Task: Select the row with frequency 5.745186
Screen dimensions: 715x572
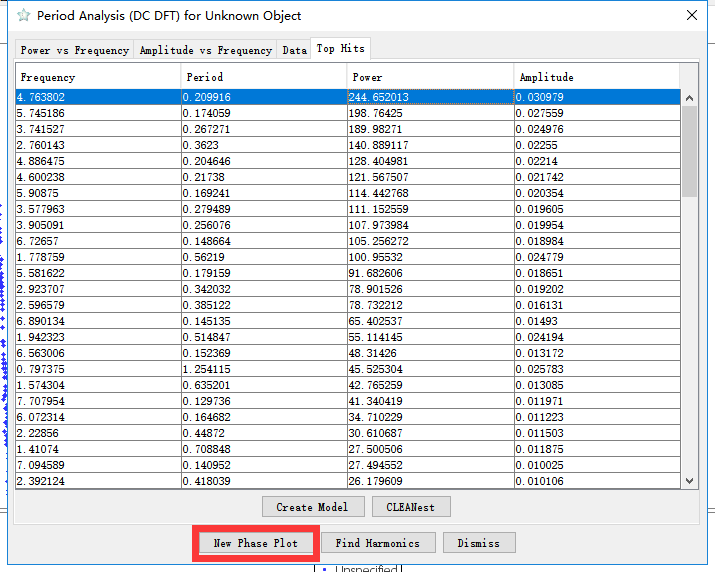Action: click(348, 113)
